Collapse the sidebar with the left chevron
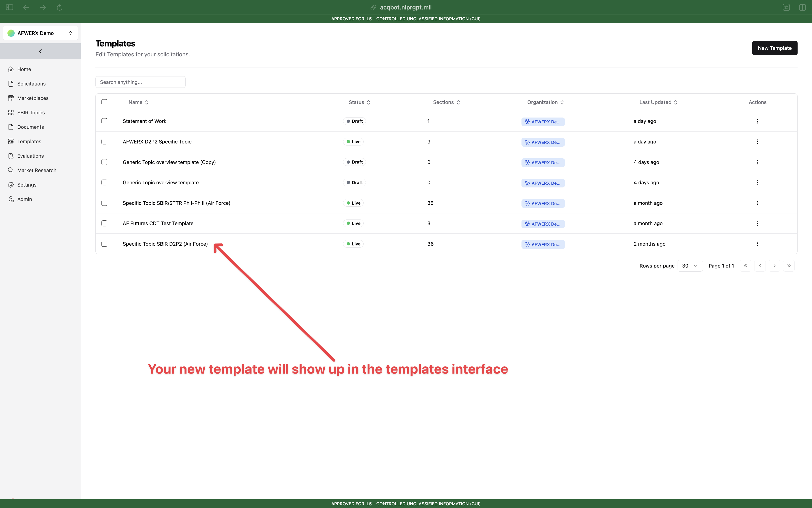 pos(40,51)
